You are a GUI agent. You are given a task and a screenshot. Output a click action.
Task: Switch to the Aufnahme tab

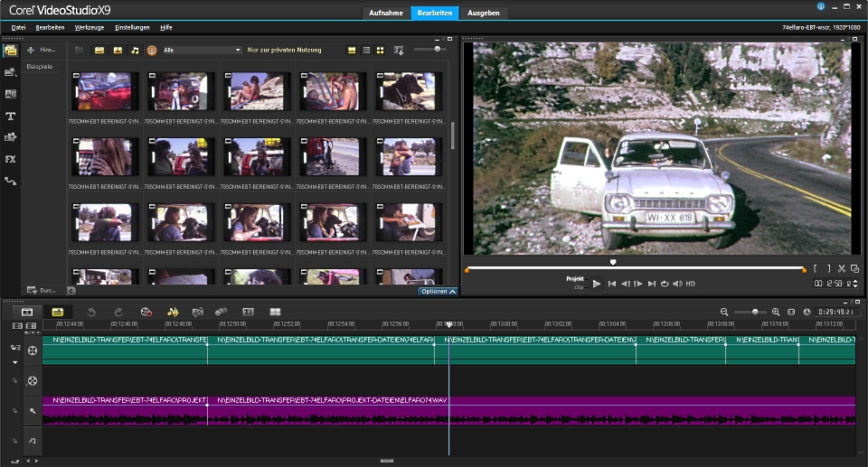pyautogui.click(x=386, y=13)
